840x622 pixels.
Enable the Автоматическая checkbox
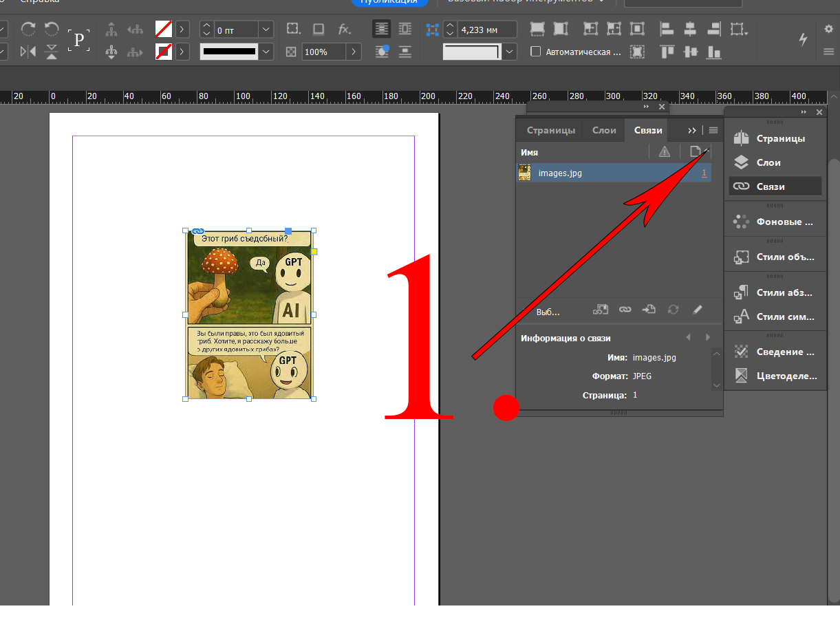[x=535, y=52]
